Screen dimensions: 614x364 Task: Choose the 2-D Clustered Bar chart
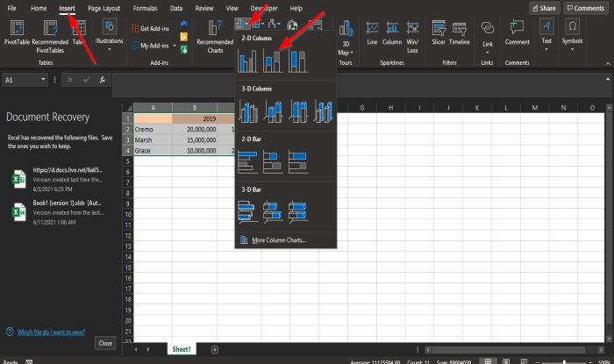247,162
